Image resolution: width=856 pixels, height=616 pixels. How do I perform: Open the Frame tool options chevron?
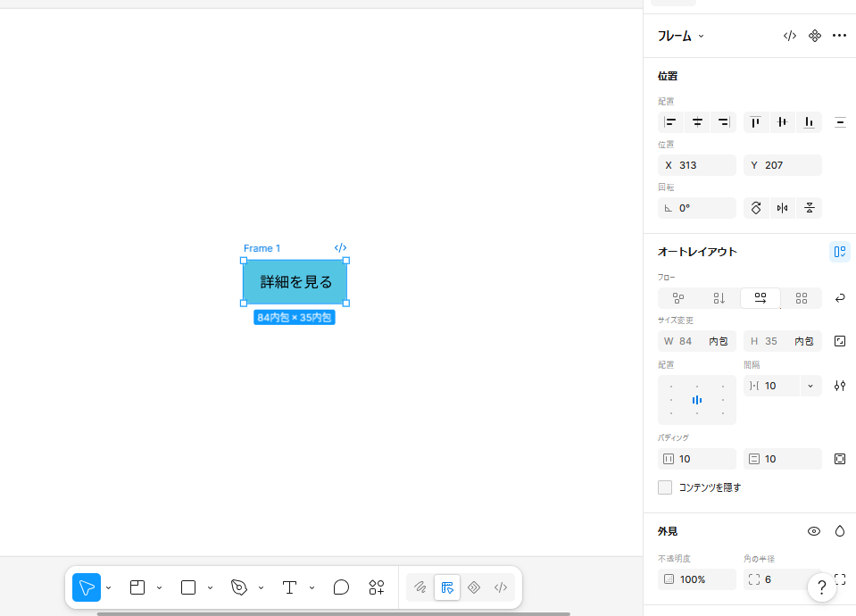coord(160,588)
